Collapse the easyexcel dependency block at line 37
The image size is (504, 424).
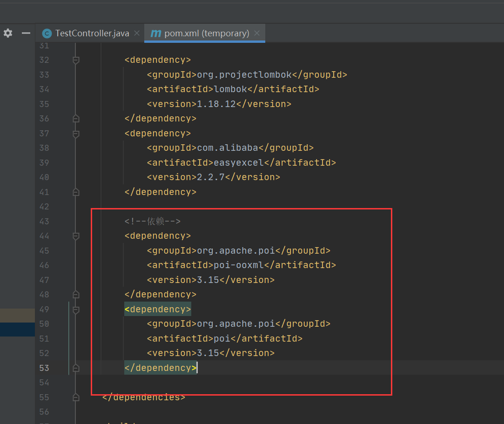76,133
